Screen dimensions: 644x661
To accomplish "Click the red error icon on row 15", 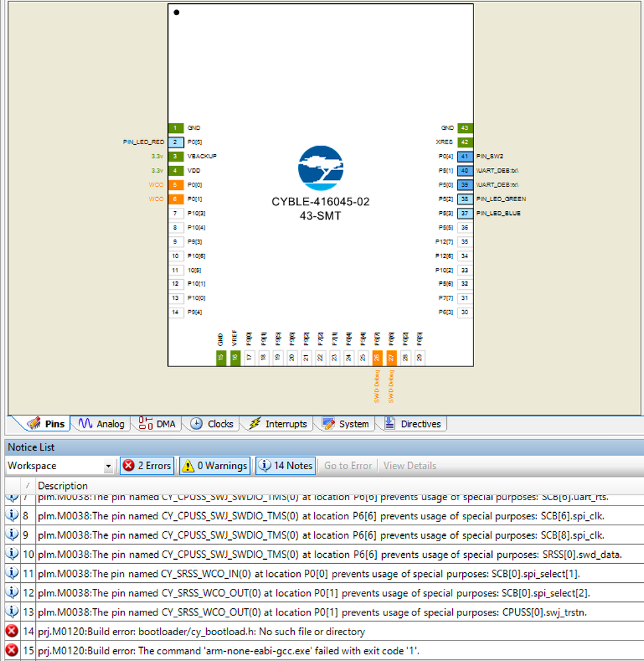I will click(12, 650).
